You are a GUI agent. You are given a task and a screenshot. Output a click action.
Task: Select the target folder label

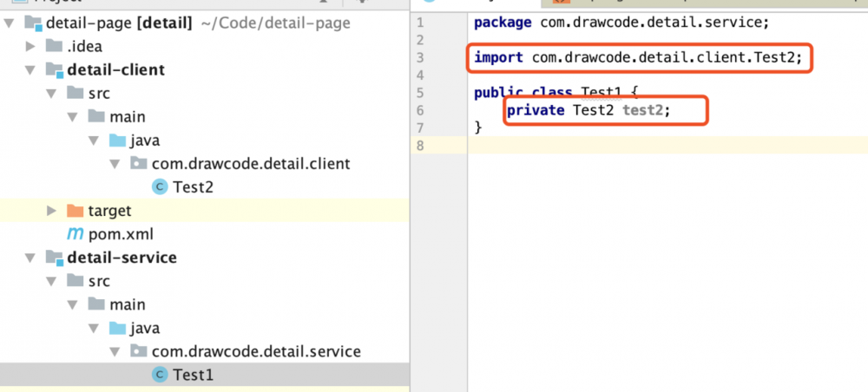pyautogui.click(x=109, y=211)
